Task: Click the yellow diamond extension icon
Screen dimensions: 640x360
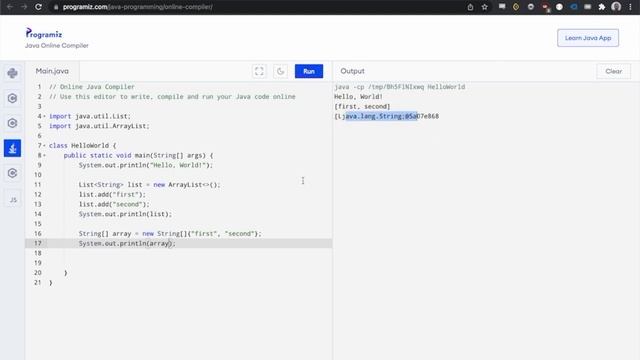Action: point(516,7)
